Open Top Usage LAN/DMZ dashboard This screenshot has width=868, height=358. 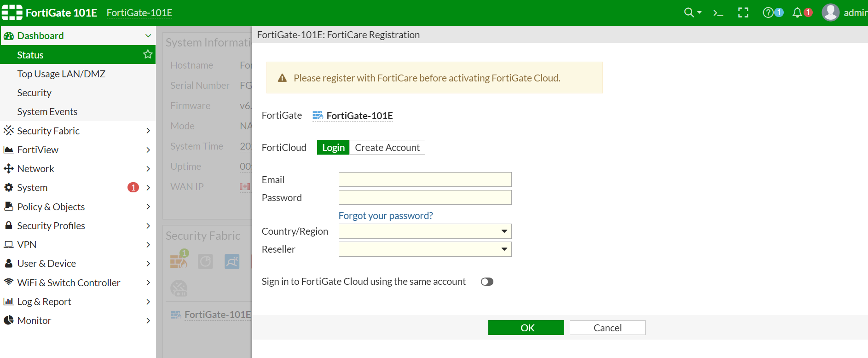[61, 74]
